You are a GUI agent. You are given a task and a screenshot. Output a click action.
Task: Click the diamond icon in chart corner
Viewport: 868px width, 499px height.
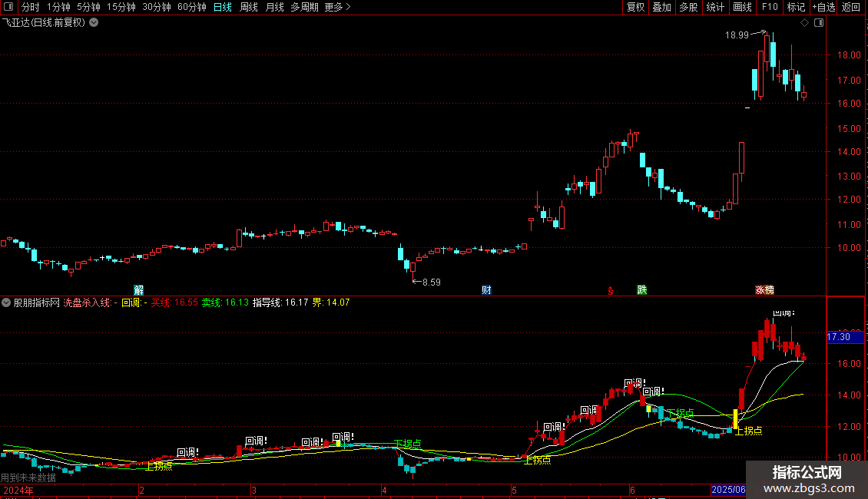click(x=804, y=23)
